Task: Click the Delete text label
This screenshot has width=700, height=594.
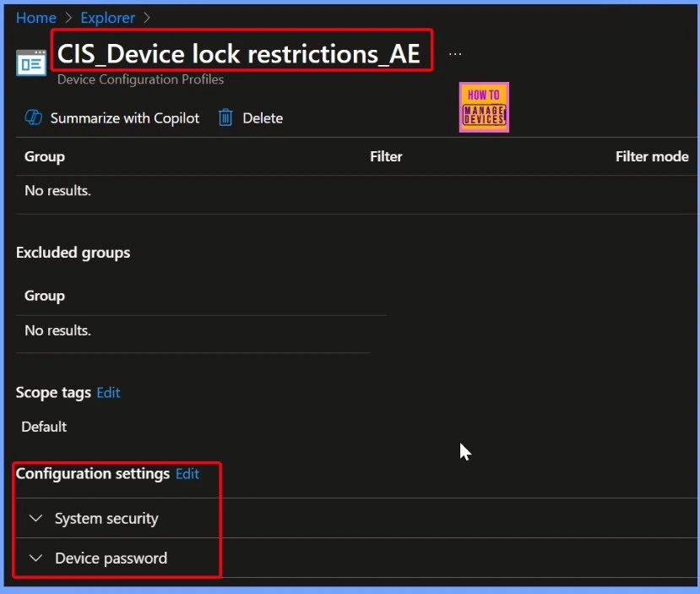Action: point(263,118)
